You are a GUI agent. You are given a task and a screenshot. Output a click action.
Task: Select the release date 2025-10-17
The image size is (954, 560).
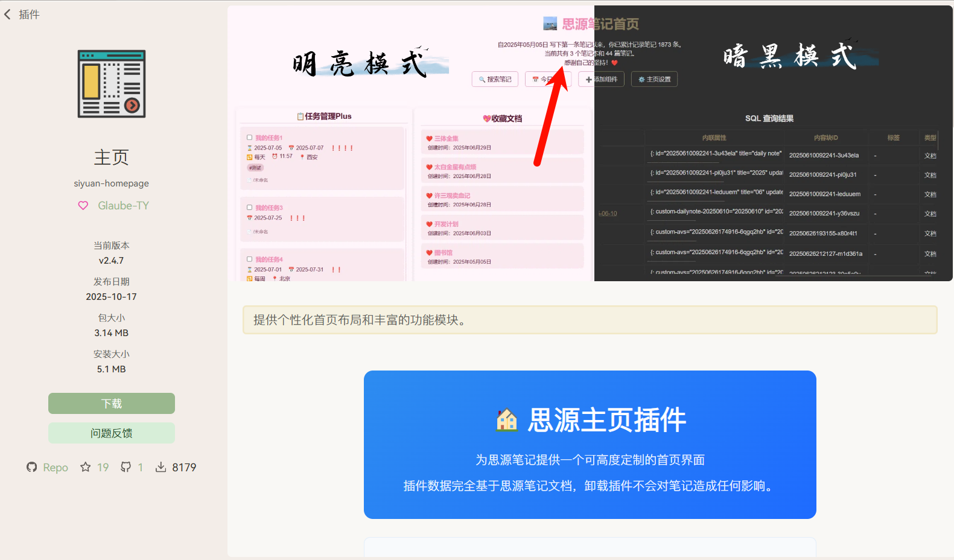click(x=112, y=297)
